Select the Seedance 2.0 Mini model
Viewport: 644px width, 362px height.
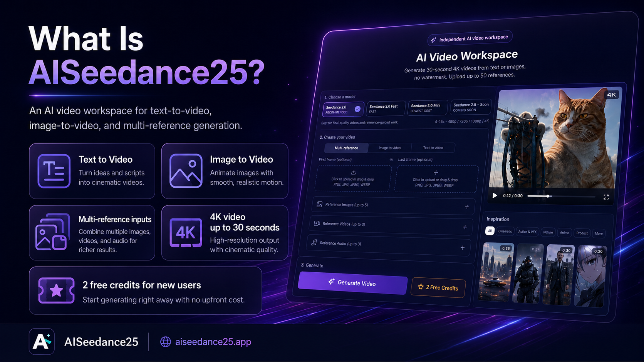click(x=428, y=108)
